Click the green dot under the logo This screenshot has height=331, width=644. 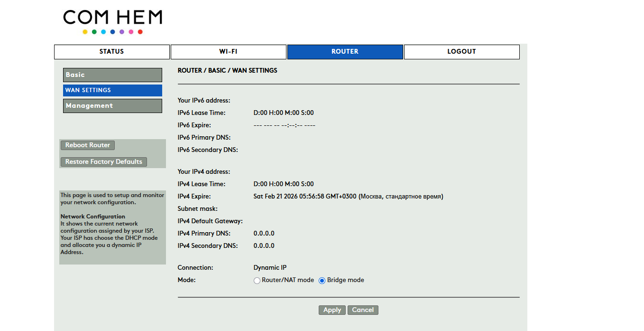pyautogui.click(x=94, y=32)
